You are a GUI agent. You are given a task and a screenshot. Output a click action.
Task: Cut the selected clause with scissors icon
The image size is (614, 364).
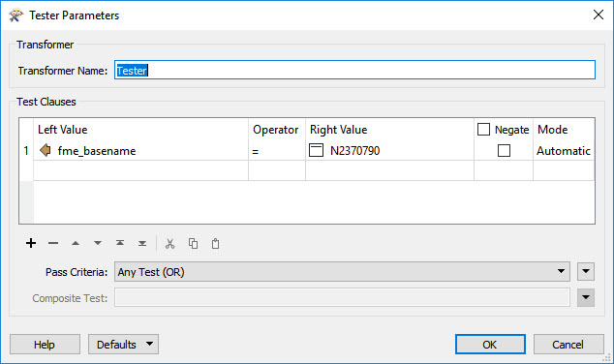click(x=169, y=243)
